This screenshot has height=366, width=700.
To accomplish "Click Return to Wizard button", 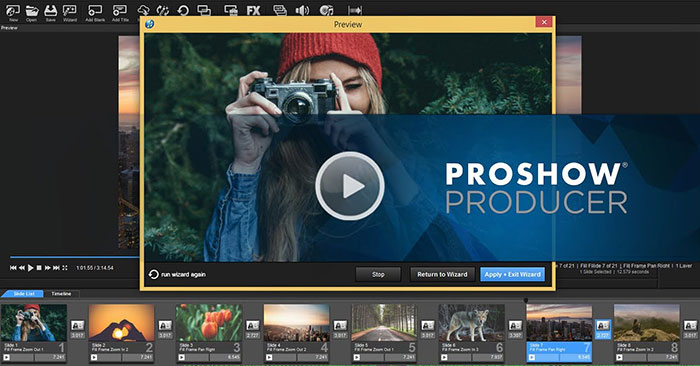I will (x=442, y=274).
